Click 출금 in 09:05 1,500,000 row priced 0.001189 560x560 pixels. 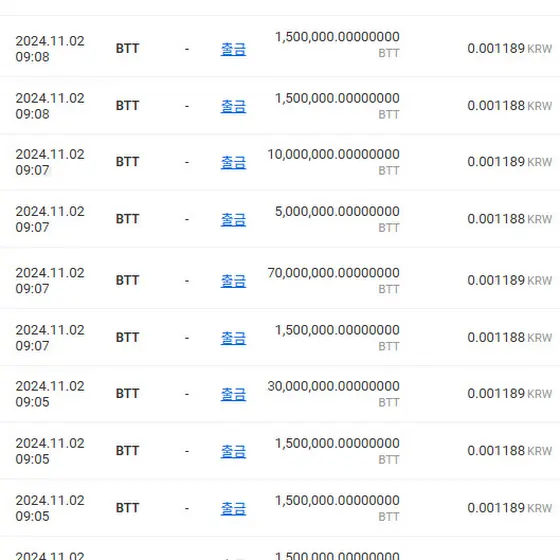233,509
